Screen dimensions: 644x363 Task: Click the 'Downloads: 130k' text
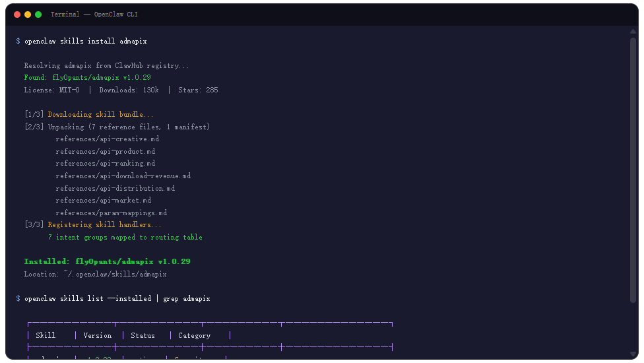129,90
